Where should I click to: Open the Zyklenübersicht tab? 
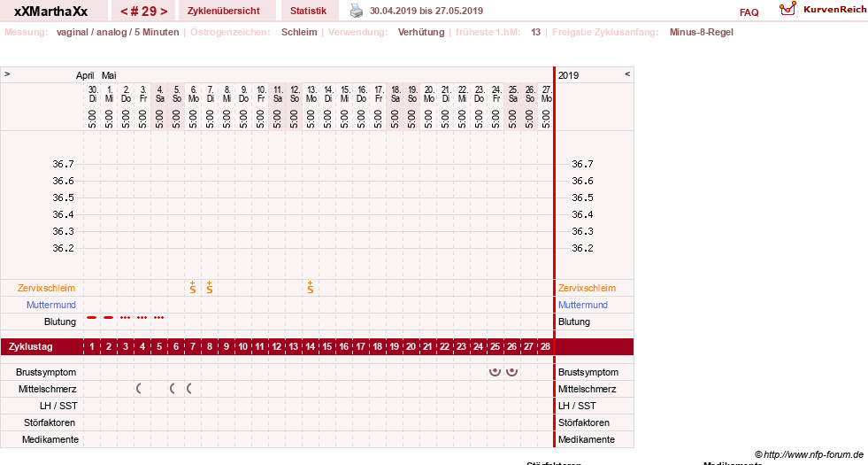pos(224,12)
